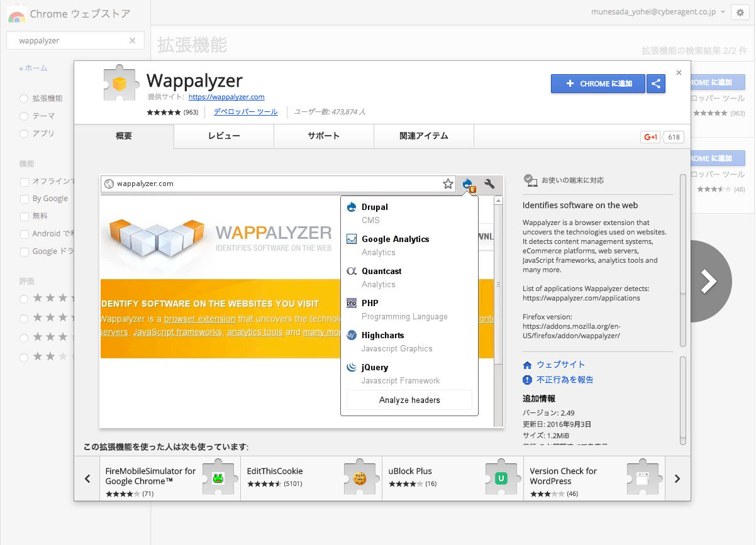Click FireMobileSimulator for Google Chrome title

(x=150, y=476)
